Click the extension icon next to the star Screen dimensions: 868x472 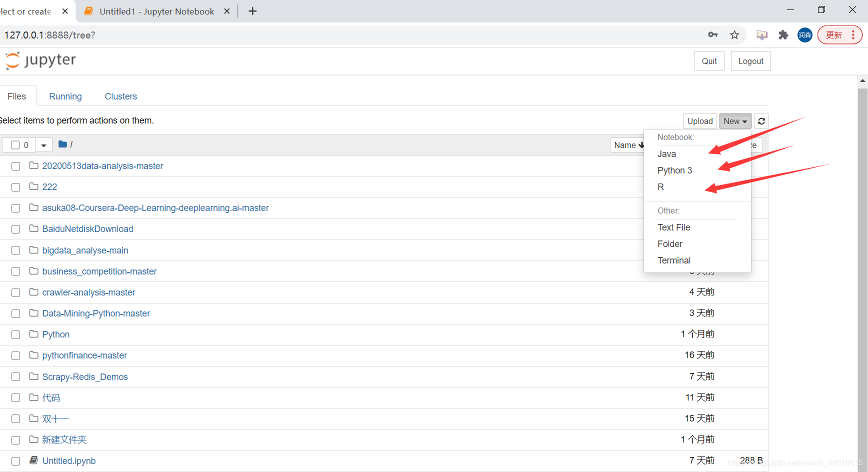point(762,35)
